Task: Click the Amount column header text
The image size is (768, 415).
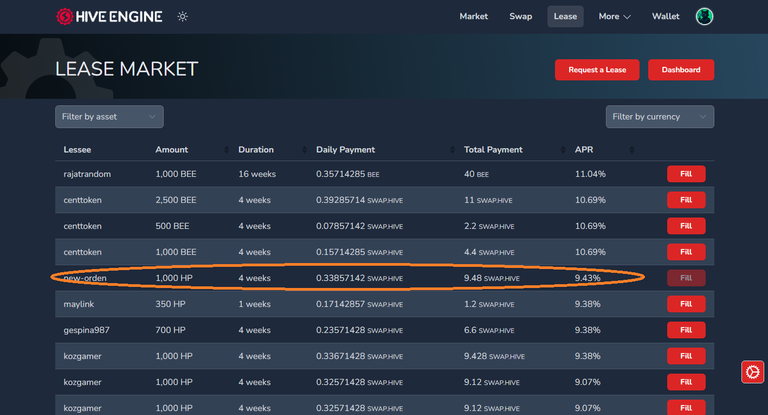Action: (x=171, y=150)
